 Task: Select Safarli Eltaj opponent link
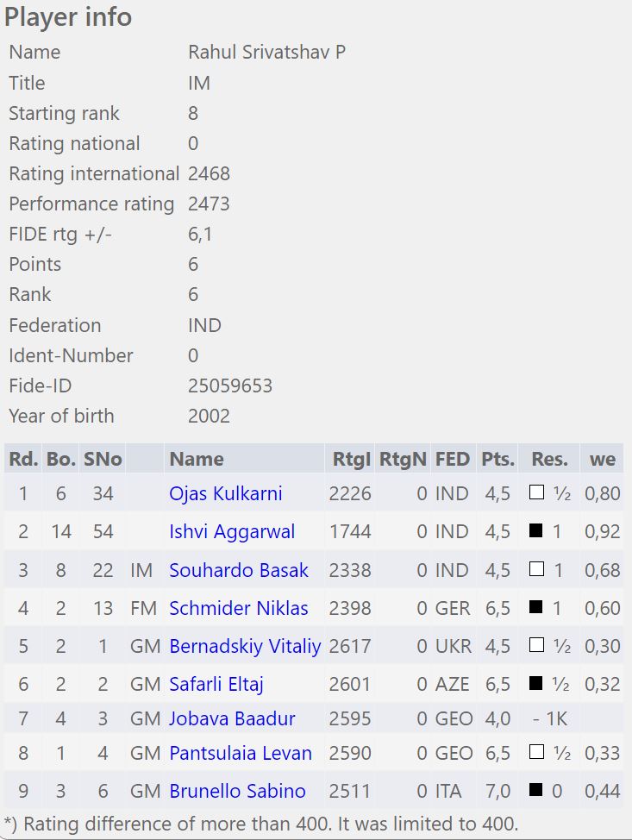click(x=216, y=684)
